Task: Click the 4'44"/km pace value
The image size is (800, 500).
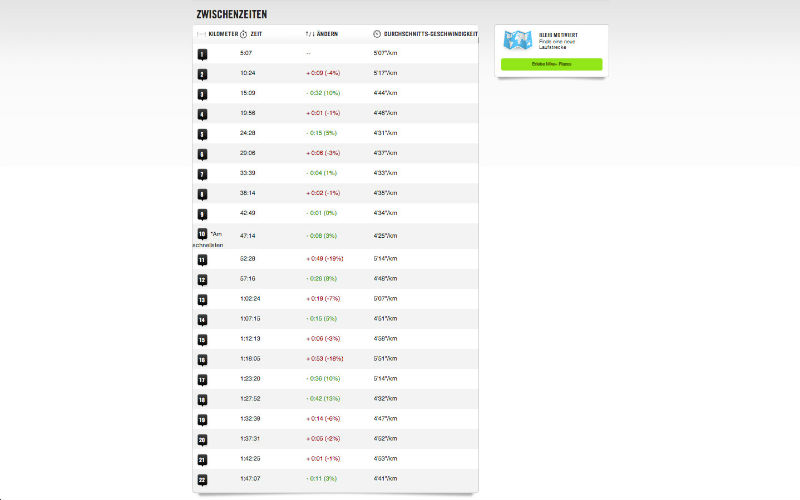Action: coord(385,93)
